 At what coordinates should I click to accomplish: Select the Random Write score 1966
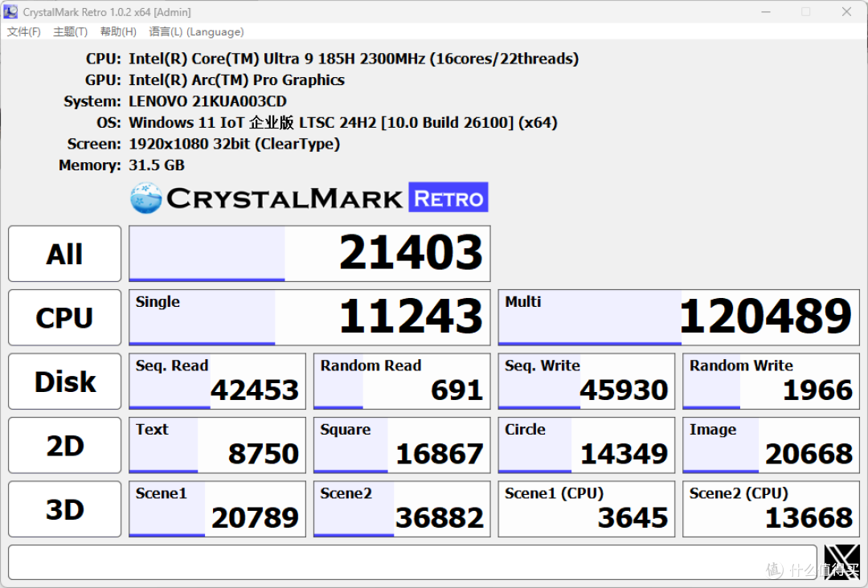click(771, 382)
